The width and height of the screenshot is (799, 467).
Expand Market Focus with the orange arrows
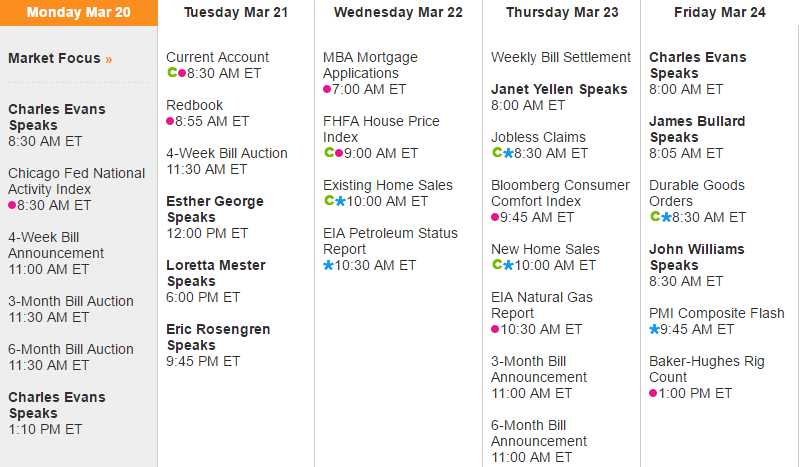click(109, 59)
